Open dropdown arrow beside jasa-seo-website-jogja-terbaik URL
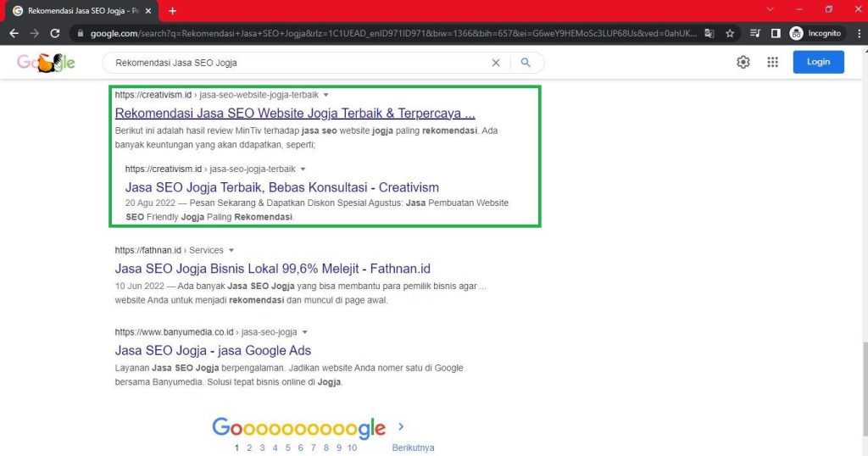This screenshot has height=456, width=868. tap(326, 95)
